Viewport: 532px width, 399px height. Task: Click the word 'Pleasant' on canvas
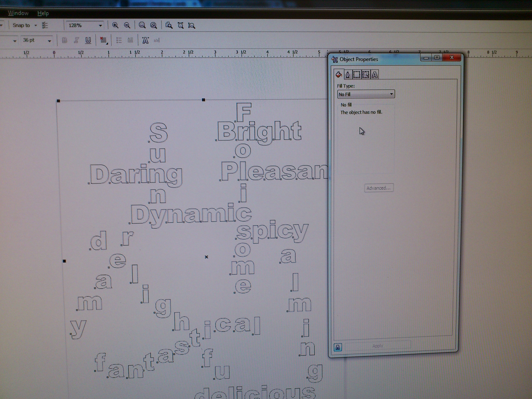click(274, 171)
